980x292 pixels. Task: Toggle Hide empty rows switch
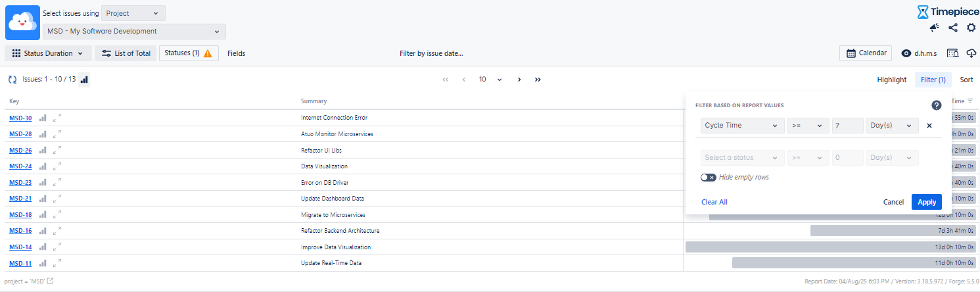(708, 178)
